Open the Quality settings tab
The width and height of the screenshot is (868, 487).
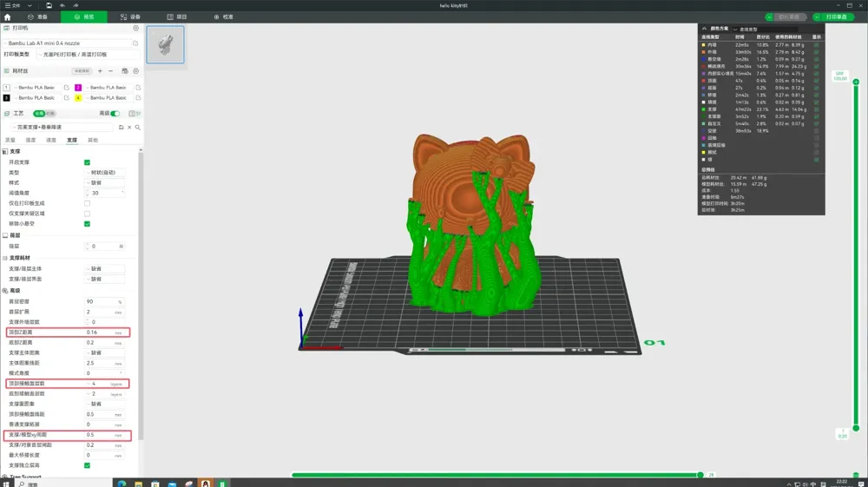[x=10, y=140]
